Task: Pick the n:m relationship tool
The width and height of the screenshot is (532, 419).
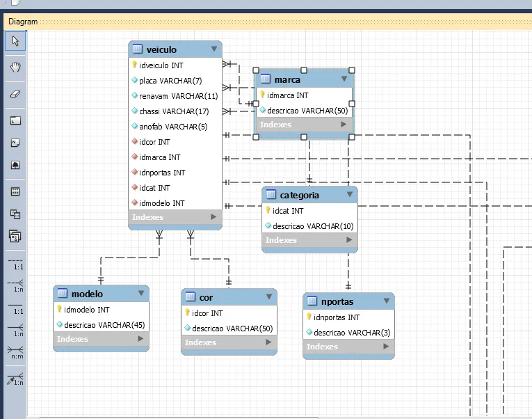Action: (15, 353)
